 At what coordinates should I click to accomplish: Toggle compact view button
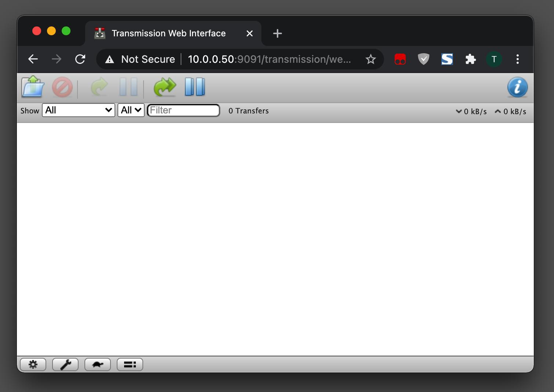point(130,364)
